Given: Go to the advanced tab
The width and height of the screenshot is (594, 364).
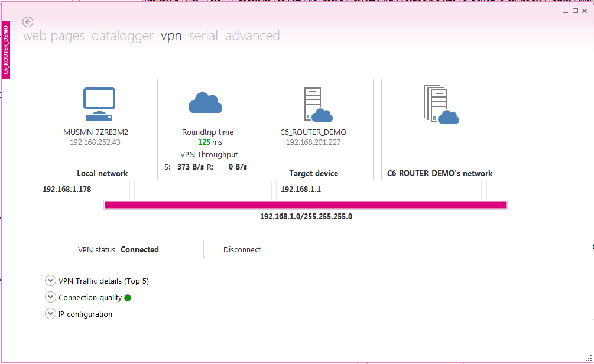Looking at the screenshot, I should tap(253, 35).
